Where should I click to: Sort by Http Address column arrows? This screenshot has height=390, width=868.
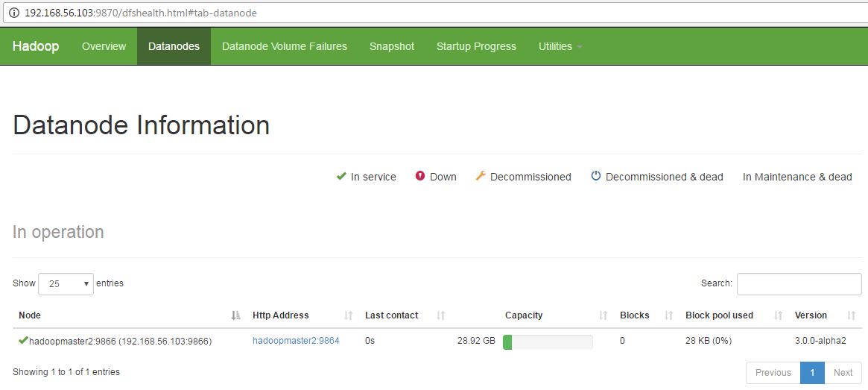pyautogui.click(x=348, y=315)
